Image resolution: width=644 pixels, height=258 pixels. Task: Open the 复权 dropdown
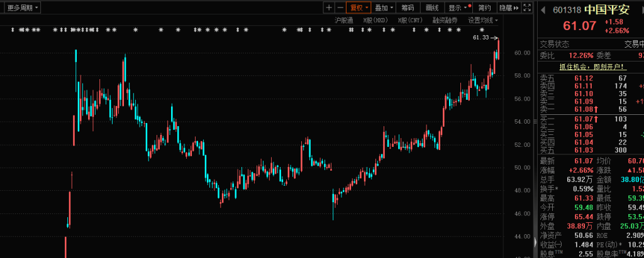pos(358,8)
